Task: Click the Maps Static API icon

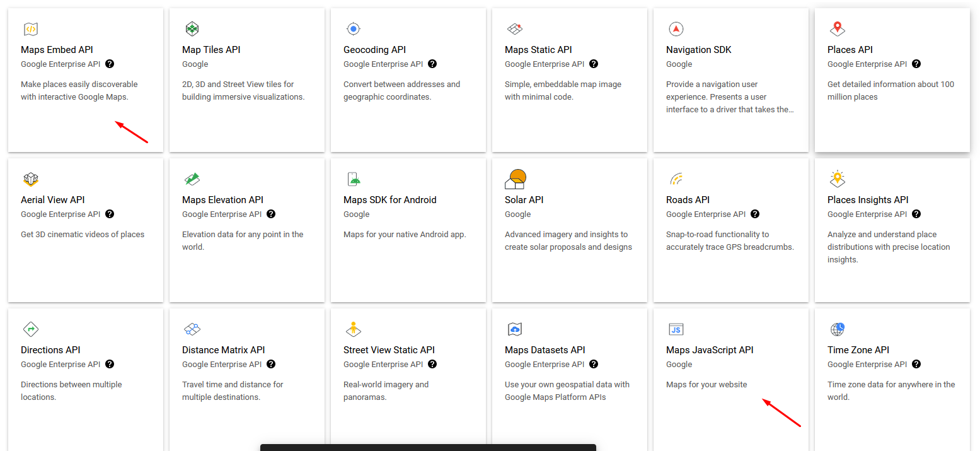Action: click(515, 29)
